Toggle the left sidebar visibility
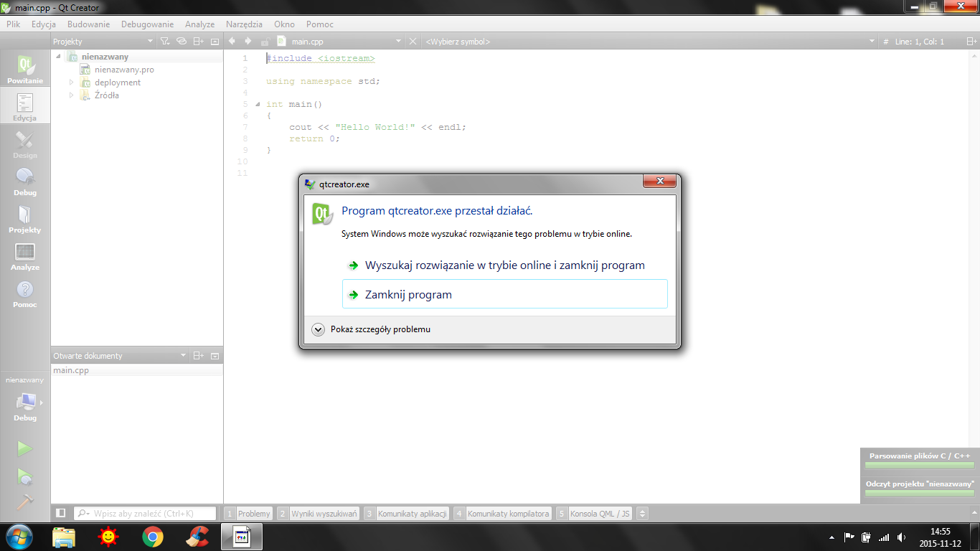 click(61, 513)
